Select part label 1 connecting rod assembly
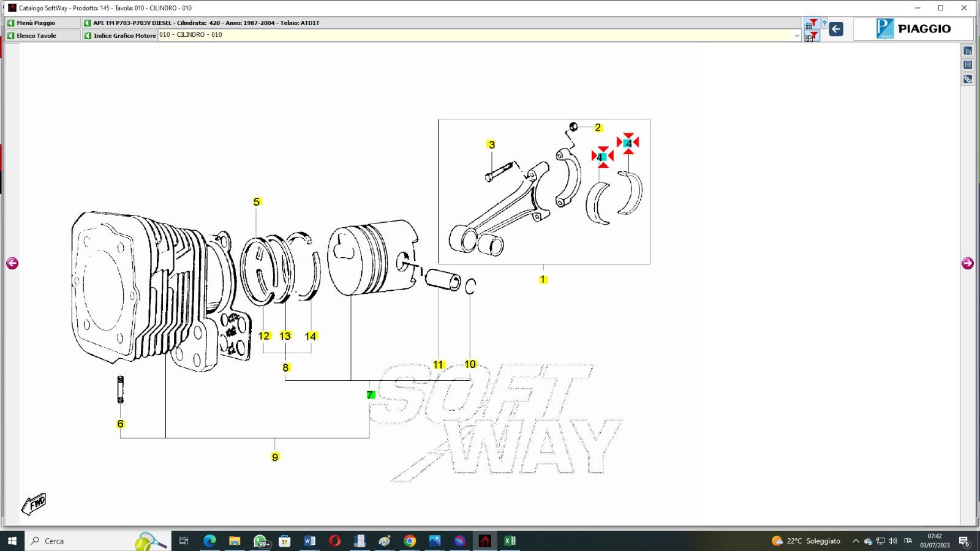Image resolution: width=980 pixels, height=551 pixels. click(543, 279)
